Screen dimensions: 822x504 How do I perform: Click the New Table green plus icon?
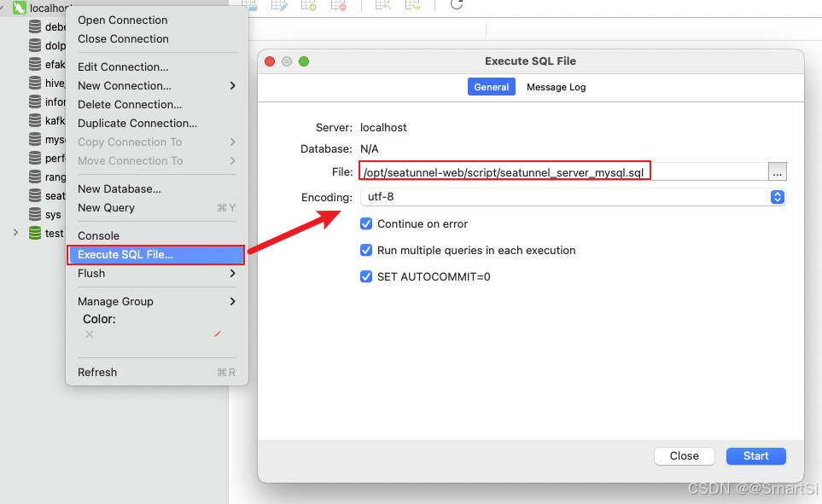[x=309, y=5]
